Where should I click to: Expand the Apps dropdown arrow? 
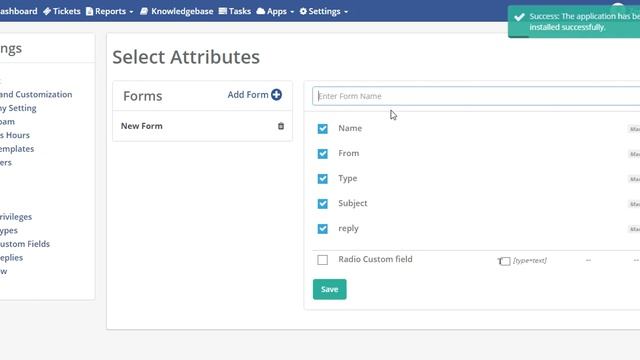coord(292,12)
